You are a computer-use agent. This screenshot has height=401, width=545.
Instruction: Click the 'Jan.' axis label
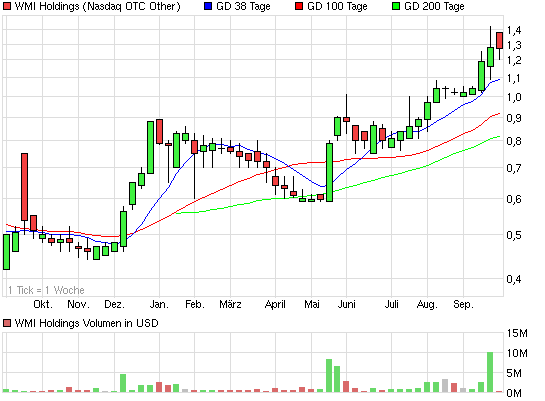pyautogui.click(x=159, y=304)
